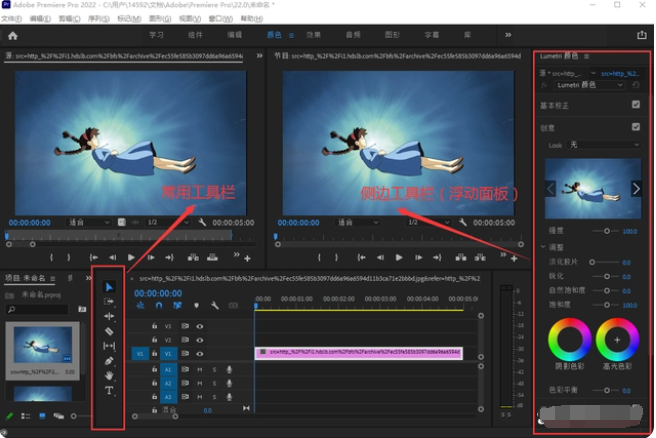Click the Home icon in top bar
Image resolution: width=656 pixels, height=438 pixels.
13,35
